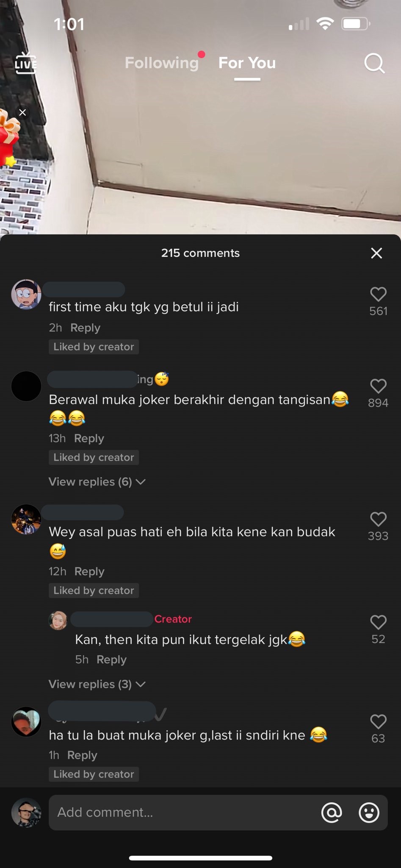401x868 pixels.
Task: Reply to 'Wey asal puas hati' comment
Action: [x=89, y=571]
